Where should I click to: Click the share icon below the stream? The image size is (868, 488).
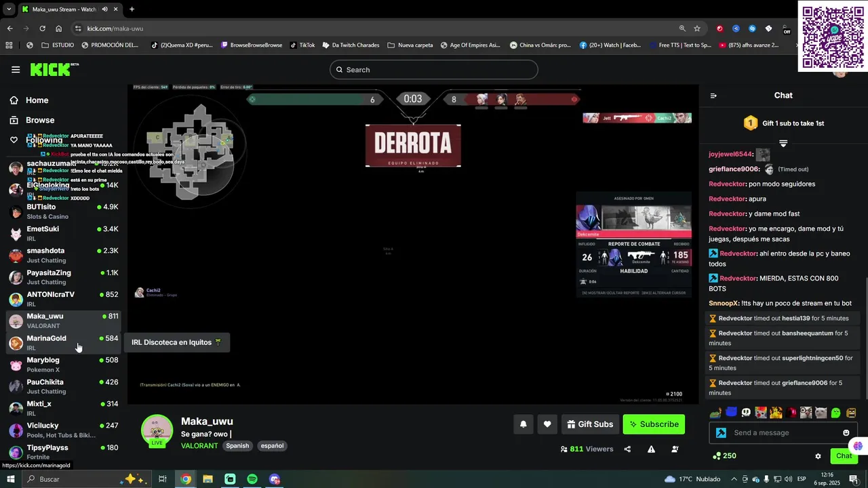pyautogui.click(x=627, y=449)
